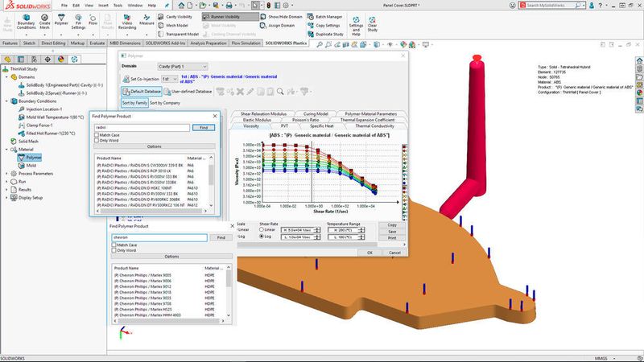Switch to the Evaluate ribbon tab
The width and height of the screenshot is (644, 362).
(x=97, y=43)
